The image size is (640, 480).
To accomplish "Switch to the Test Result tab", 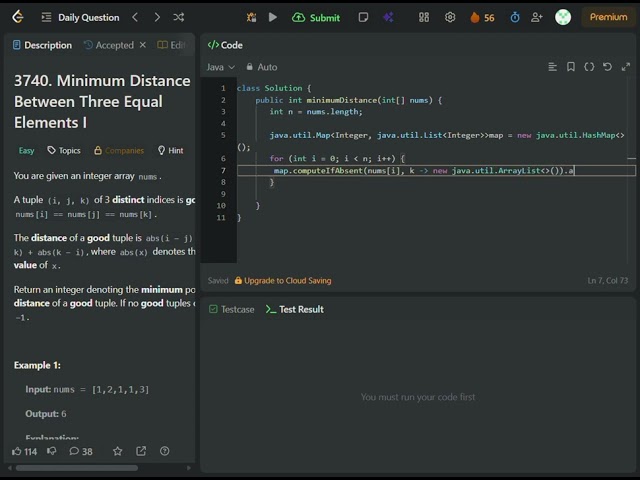I will click(x=295, y=309).
